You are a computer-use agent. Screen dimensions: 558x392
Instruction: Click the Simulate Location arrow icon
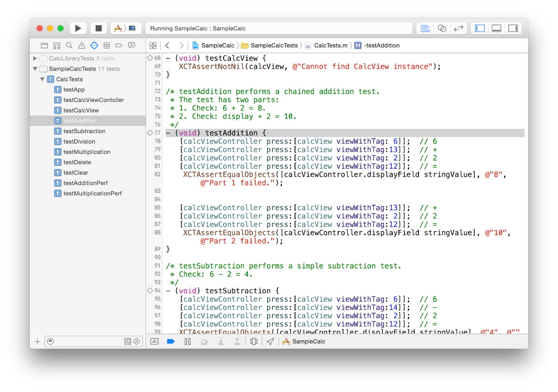point(270,342)
